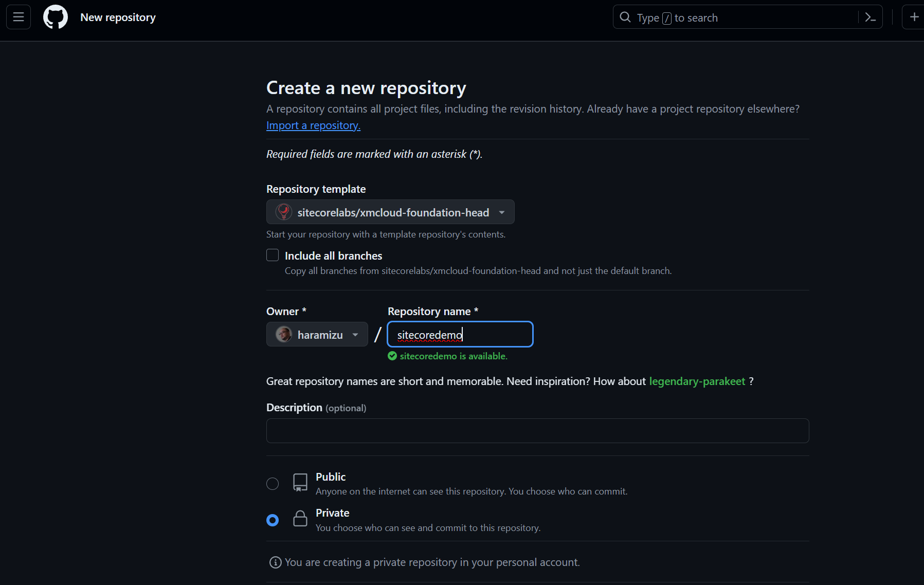Click the Import a repository link
The height and width of the screenshot is (585, 924).
(x=313, y=125)
